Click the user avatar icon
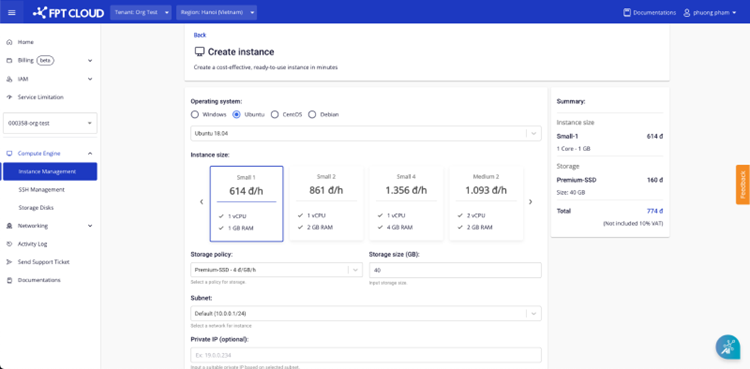 click(687, 12)
